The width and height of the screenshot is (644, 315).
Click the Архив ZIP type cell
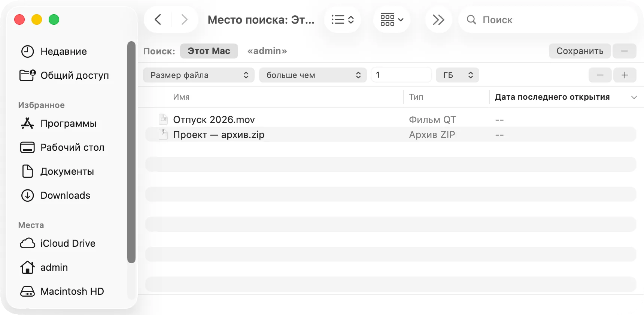click(432, 135)
